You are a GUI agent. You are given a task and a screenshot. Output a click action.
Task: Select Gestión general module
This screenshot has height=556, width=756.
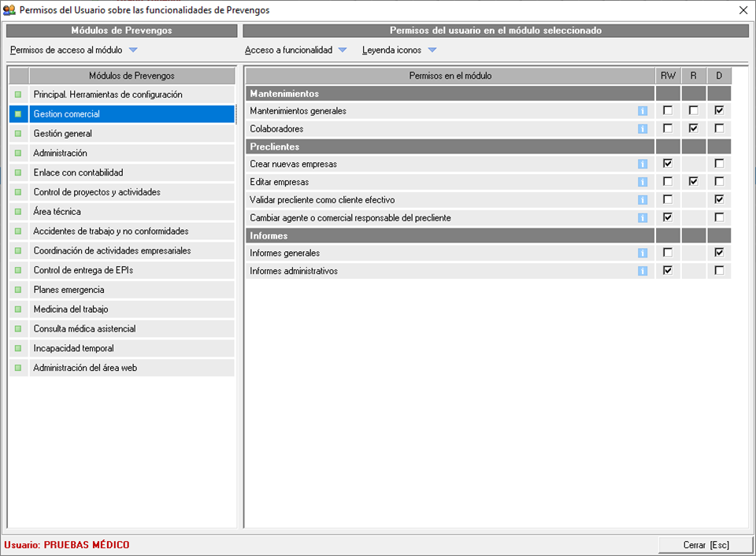pyautogui.click(x=63, y=134)
